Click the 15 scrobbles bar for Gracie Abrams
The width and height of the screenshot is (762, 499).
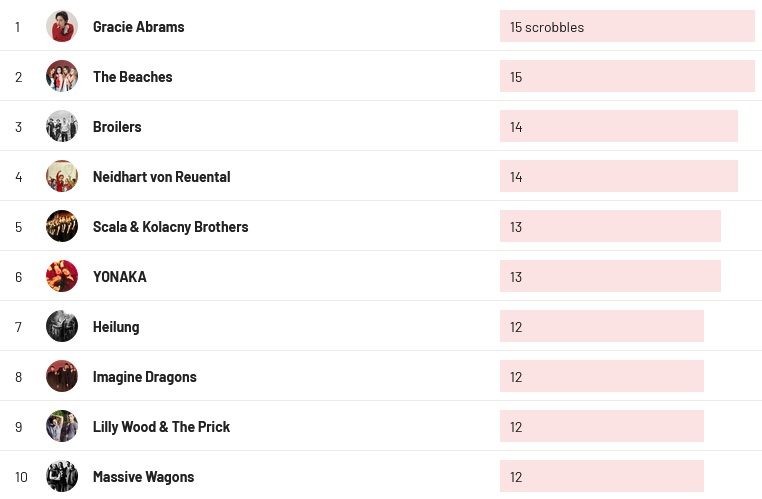point(627,26)
